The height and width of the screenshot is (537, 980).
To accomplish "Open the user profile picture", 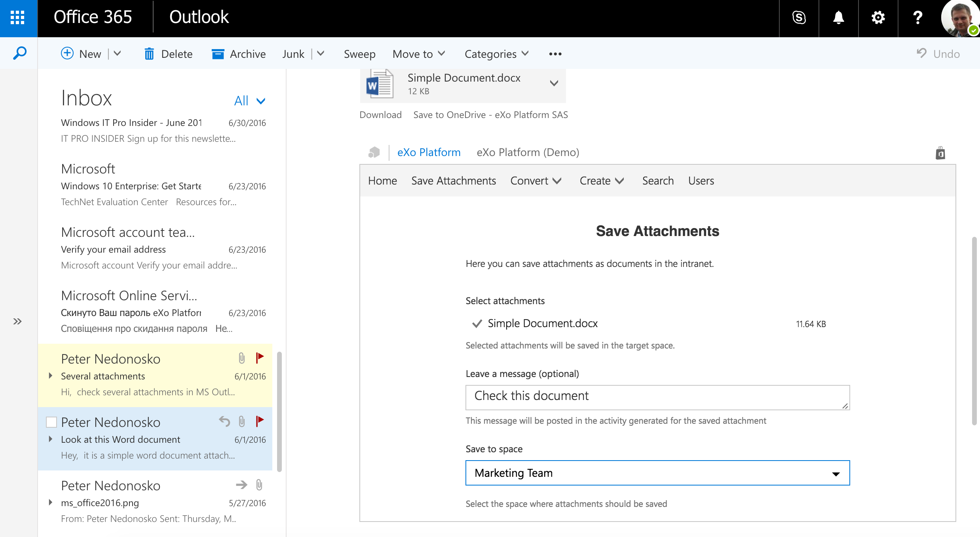I will (960, 18).
